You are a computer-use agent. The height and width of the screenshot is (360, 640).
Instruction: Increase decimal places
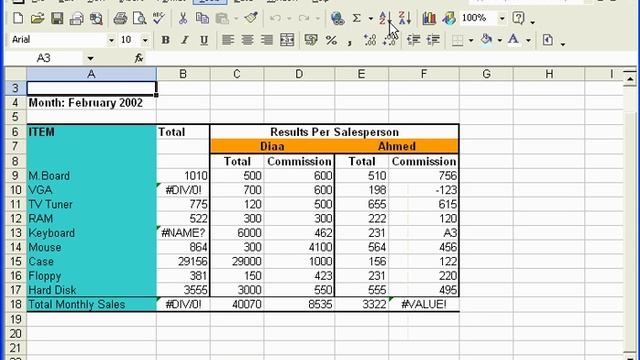[370, 40]
